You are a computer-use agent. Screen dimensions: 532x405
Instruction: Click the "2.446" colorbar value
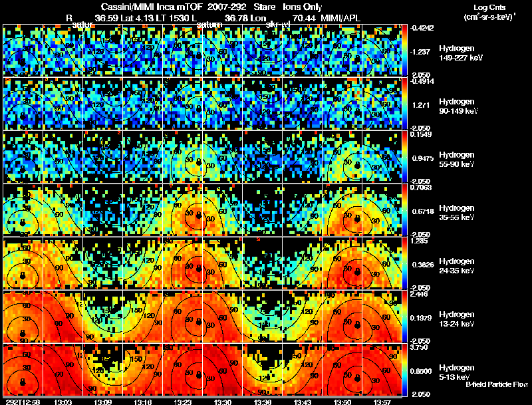[419, 295]
